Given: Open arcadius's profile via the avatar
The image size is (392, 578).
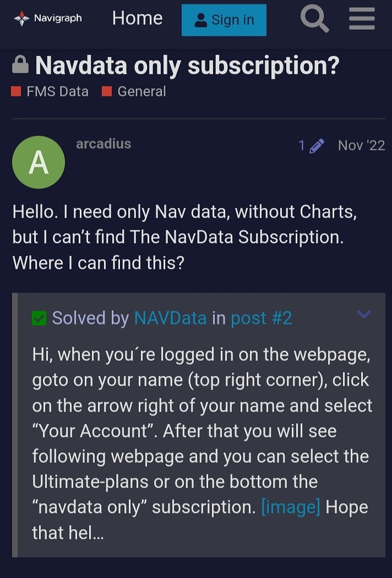Looking at the screenshot, I should coord(39,162).
